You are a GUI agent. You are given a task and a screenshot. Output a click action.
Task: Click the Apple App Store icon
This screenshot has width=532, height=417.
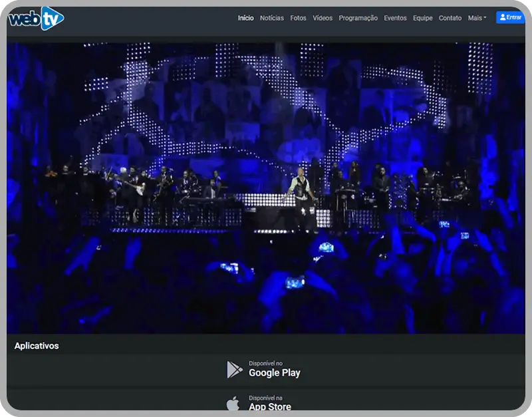[233, 404]
